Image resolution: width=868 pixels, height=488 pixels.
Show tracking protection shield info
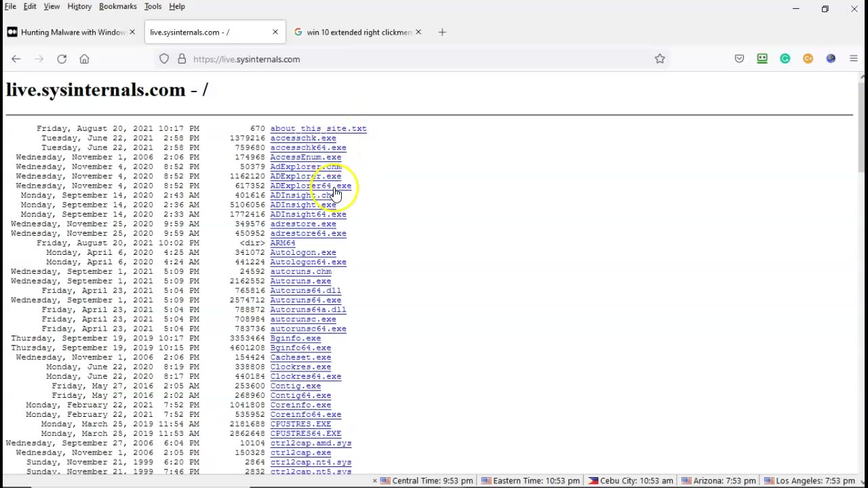[x=164, y=59]
